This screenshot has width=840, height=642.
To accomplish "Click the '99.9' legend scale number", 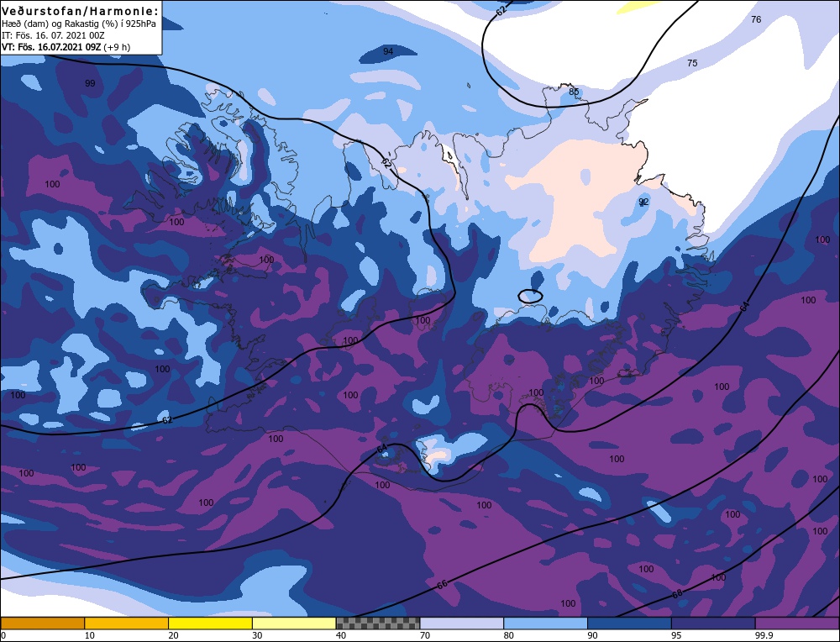I will point(763,635).
